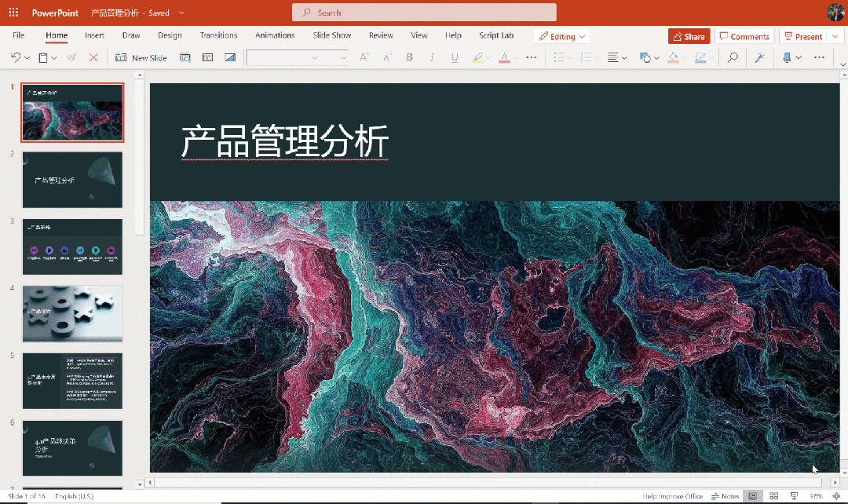Click the Numbering list icon

pos(586,57)
